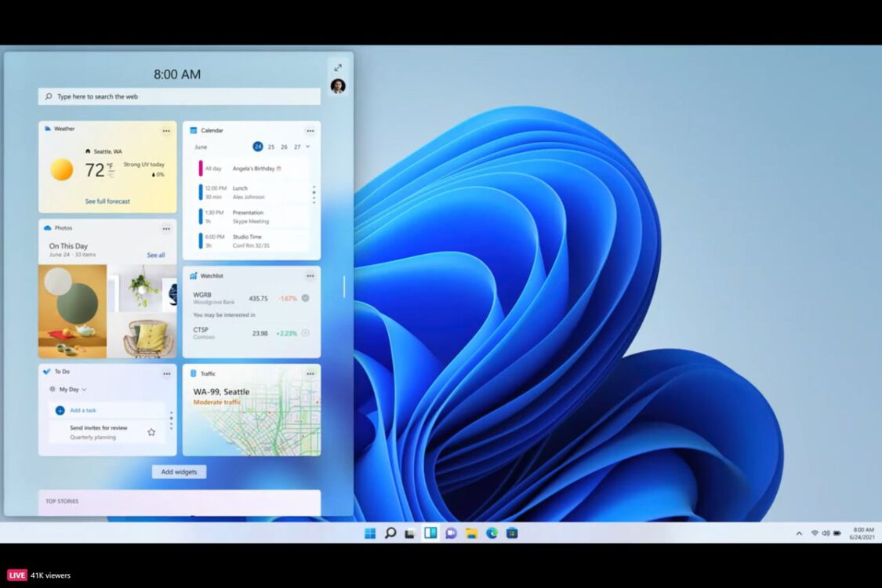Screen dimensions: 882x588
Task: Show hidden system tray icons
Action: pyautogui.click(x=799, y=533)
